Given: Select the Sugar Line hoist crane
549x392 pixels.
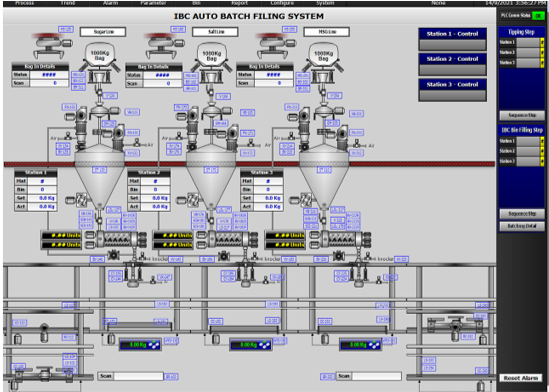Looking at the screenshot, I should point(52,46).
